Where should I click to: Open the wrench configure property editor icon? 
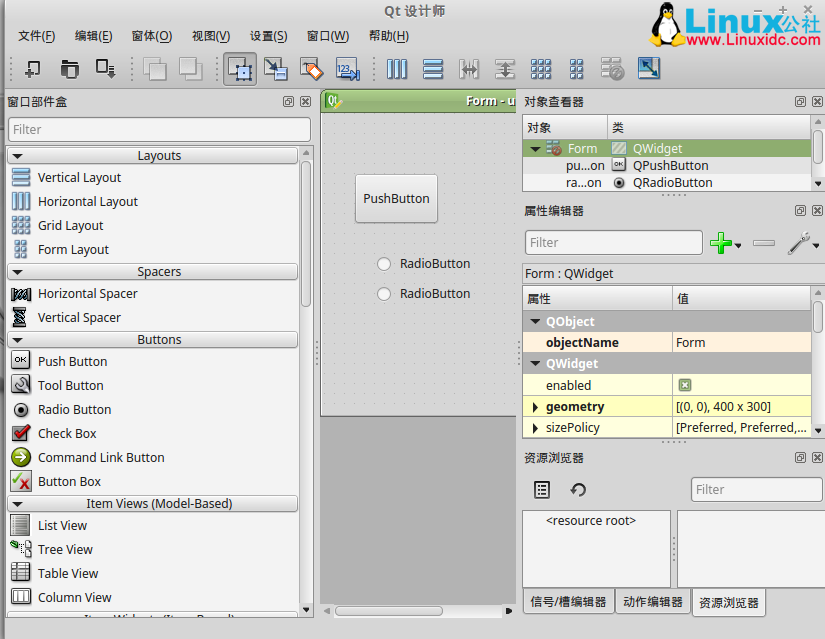tap(799, 243)
